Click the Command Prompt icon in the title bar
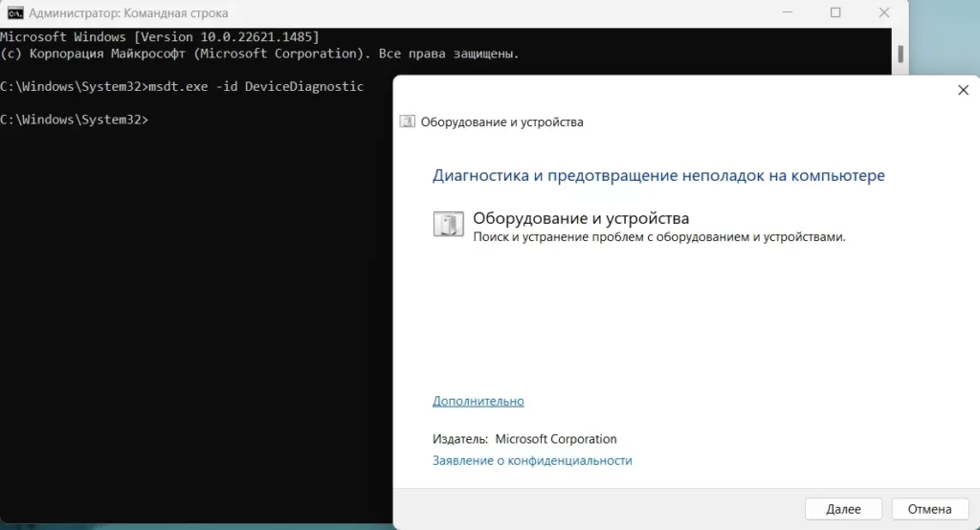This screenshot has width=980, height=530. tap(15, 12)
